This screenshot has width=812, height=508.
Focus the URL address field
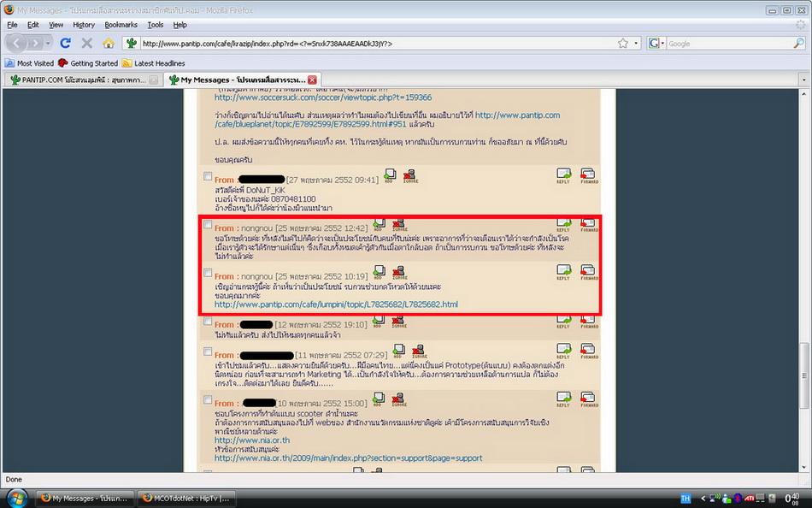click(377, 44)
